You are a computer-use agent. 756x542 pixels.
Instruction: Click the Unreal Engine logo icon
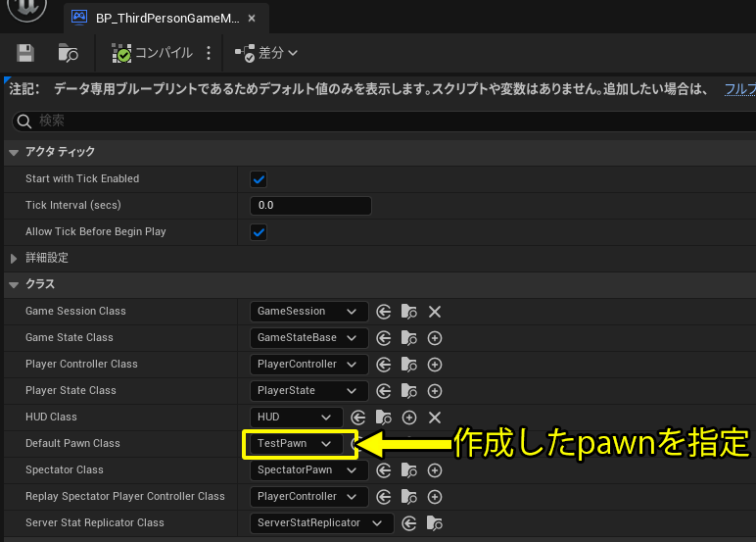[27, 9]
